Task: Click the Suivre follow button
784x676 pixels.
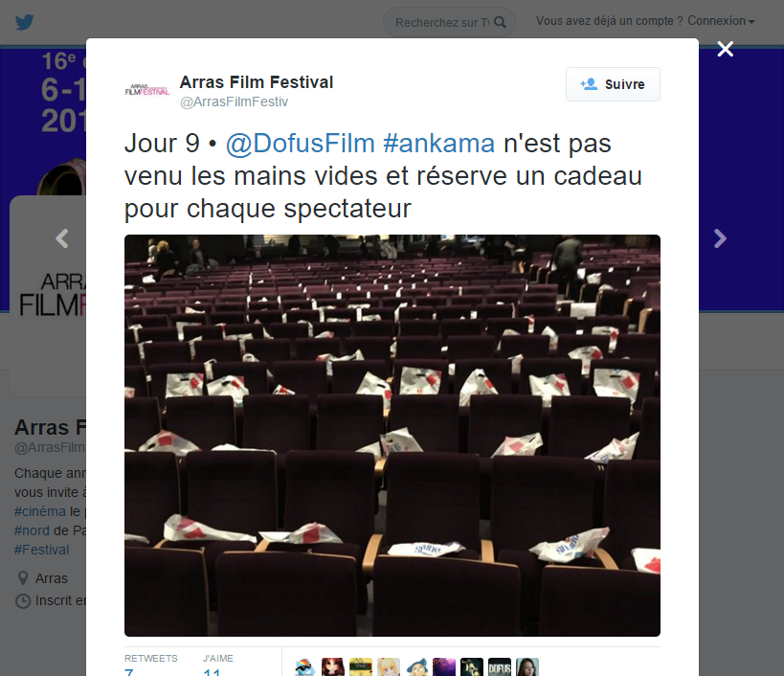Action: click(613, 84)
